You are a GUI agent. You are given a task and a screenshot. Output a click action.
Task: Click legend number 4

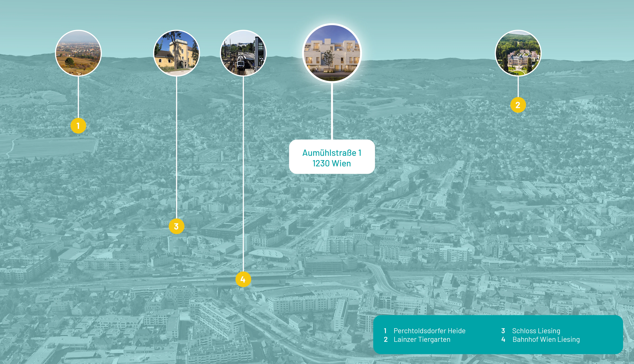click(x=503, y=339)
